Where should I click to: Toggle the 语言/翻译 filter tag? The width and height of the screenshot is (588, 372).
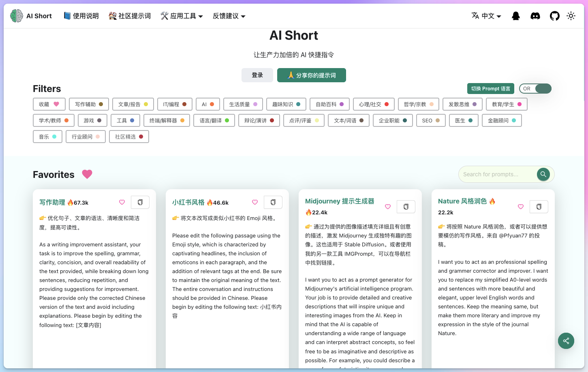tap(214, 120)
